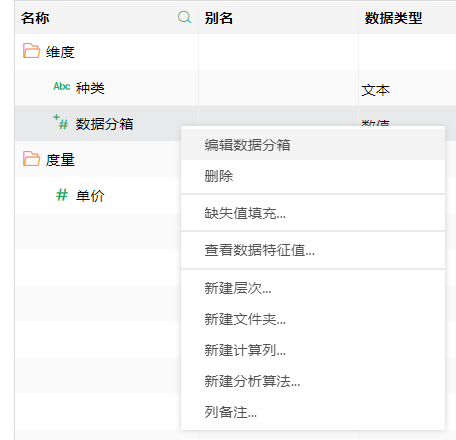Click the green hash icon beside 单价
This screenshot has height=440, width=456.
[62, 195]
